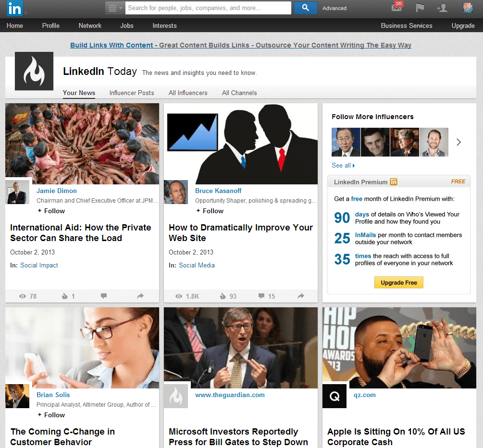Viewport: 483px width, 448px height.
Task: Click the LinkedIn logo icon
Action: coord(14,8)
